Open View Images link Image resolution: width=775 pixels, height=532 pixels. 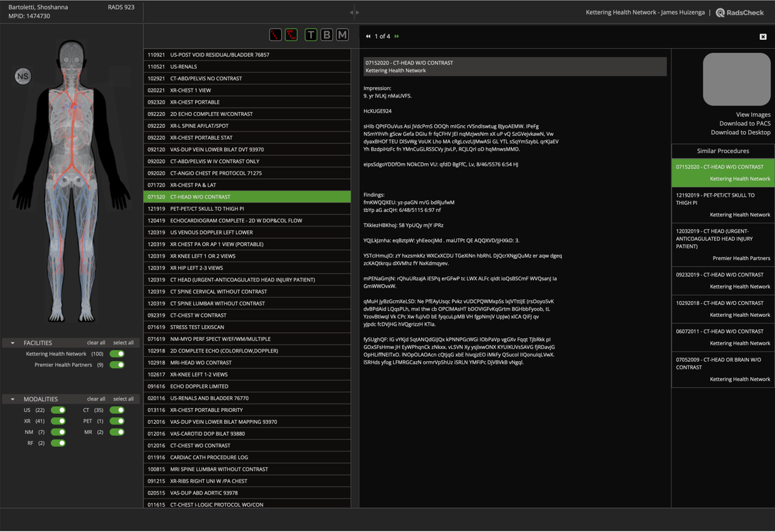pos(753,114)
